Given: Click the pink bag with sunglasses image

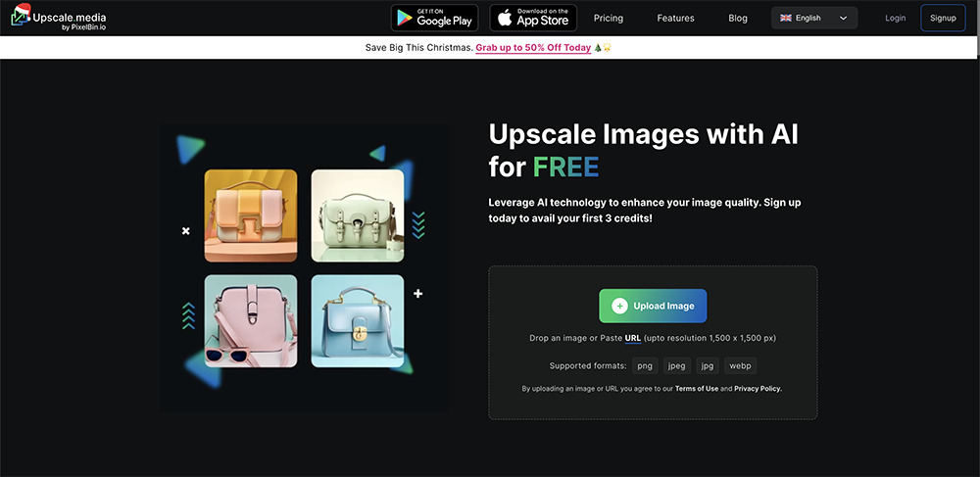Looking at the screenshot, I should 251,321.
